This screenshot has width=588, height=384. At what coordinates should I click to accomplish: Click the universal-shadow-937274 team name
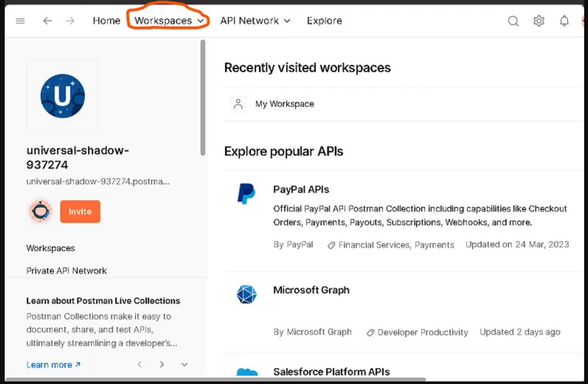click(78, 157)
